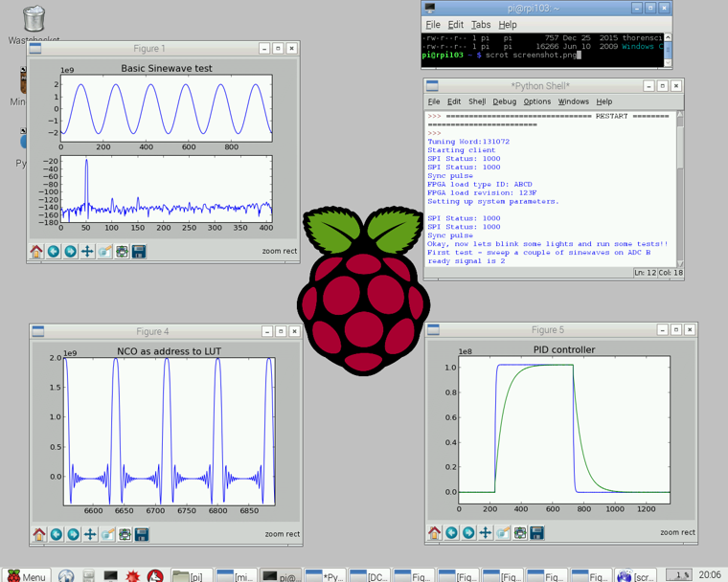Image resolution: width=728 pixels, height=582 pixels.
Task: Select the Pan tool in Figure 1
Action: coord(87,252)
